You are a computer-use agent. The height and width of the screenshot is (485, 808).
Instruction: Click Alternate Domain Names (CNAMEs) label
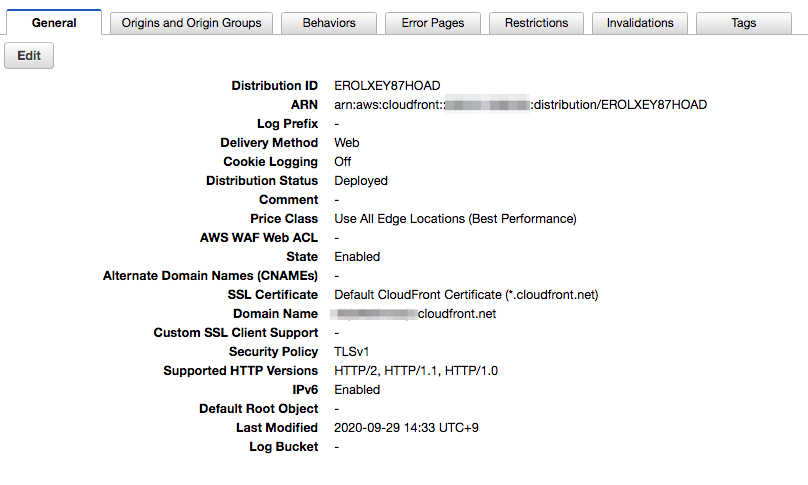click(x=210, y=276)
